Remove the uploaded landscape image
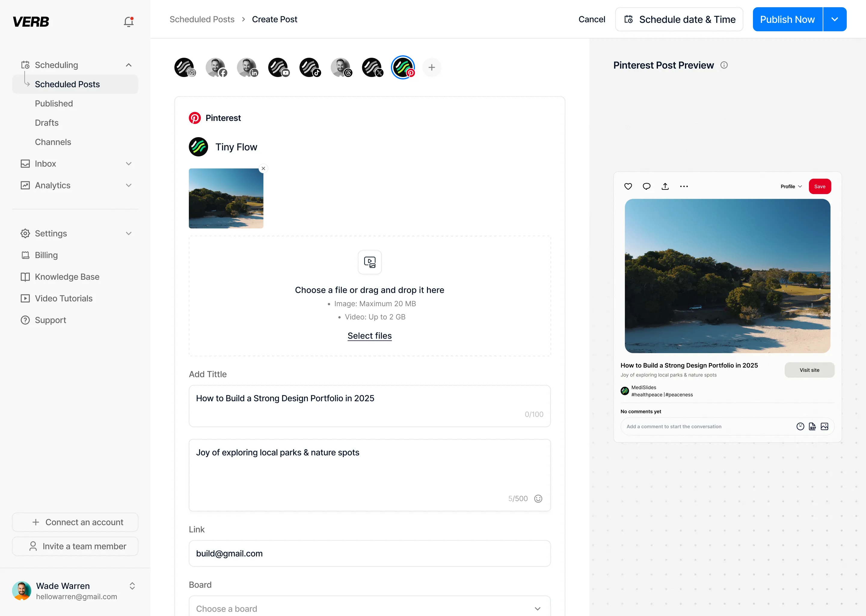Image resolution: width=866 pixels, height=616 pixels. coord(263,168)
